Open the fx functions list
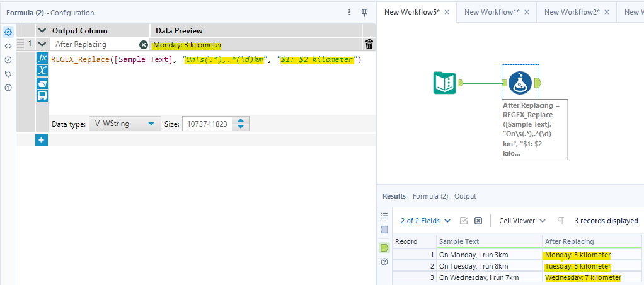The width and height of the screenshot is (644, 285). pyautogui.click(x=42, y=57)
